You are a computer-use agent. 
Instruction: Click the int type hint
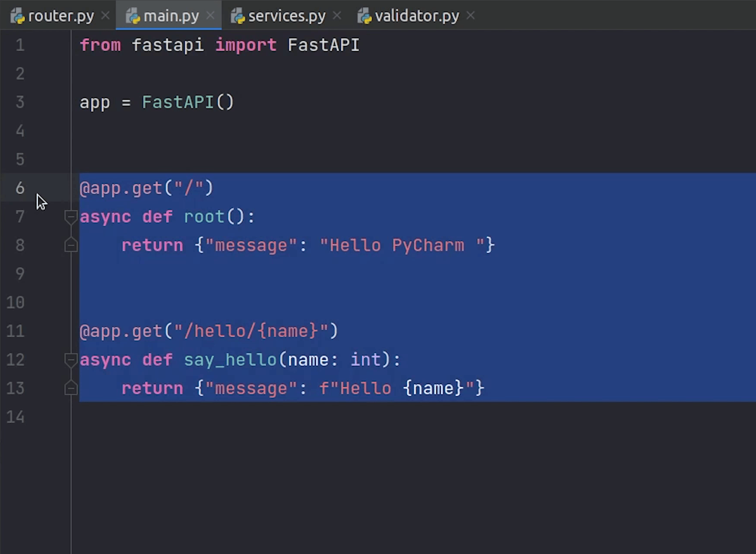coord(366,360)
